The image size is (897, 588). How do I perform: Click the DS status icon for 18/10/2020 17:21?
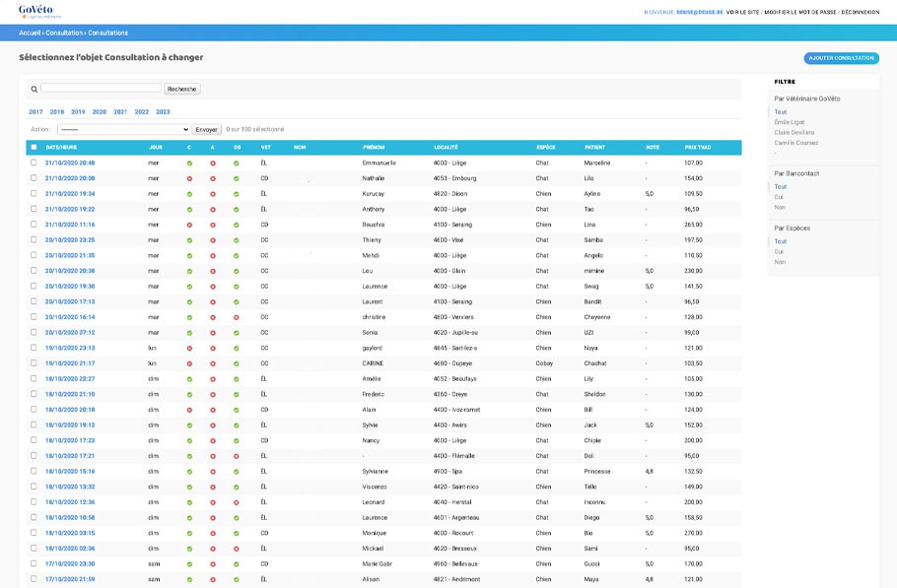pos(237,457)
